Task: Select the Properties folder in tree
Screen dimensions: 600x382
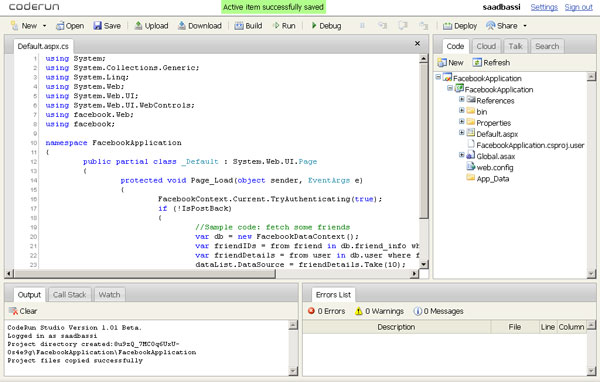Action: 493,123
